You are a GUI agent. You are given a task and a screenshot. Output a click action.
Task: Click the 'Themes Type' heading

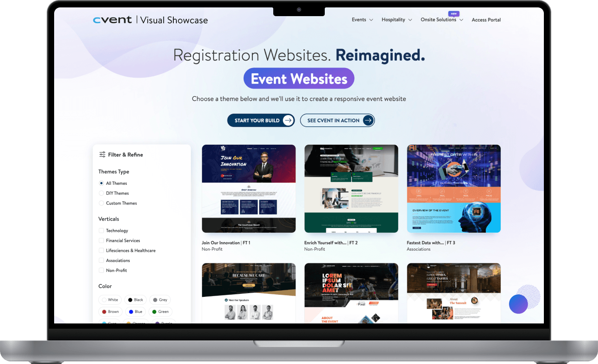pos(113,172)
